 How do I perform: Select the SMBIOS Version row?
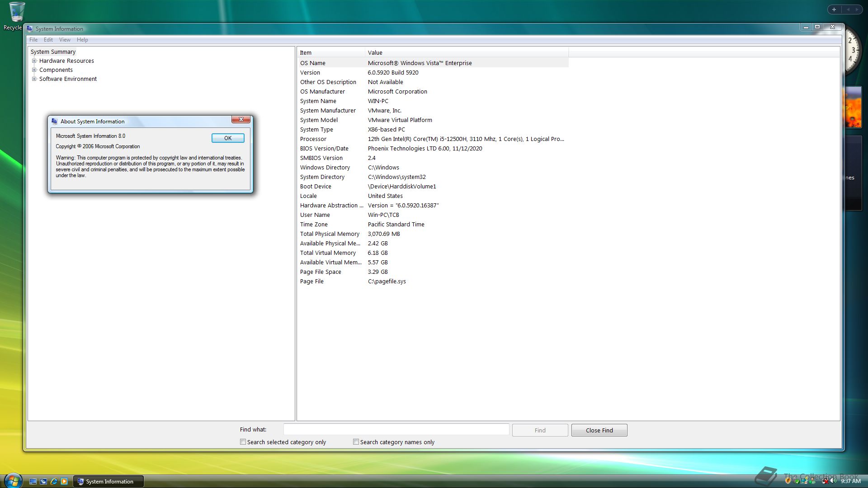coord(433,158)
